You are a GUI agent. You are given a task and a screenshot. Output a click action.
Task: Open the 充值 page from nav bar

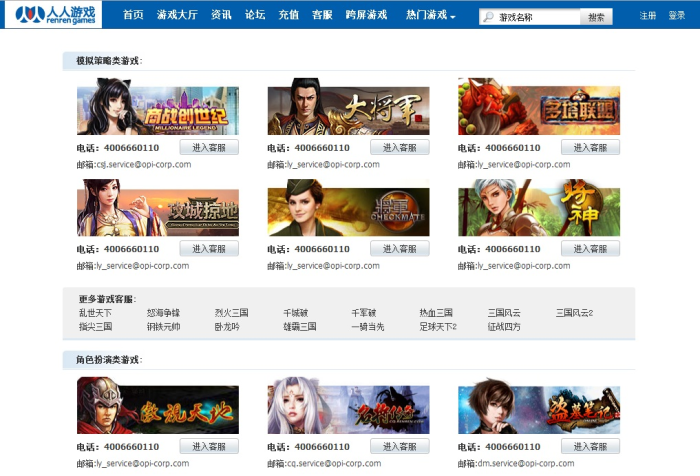click(288, 15)
